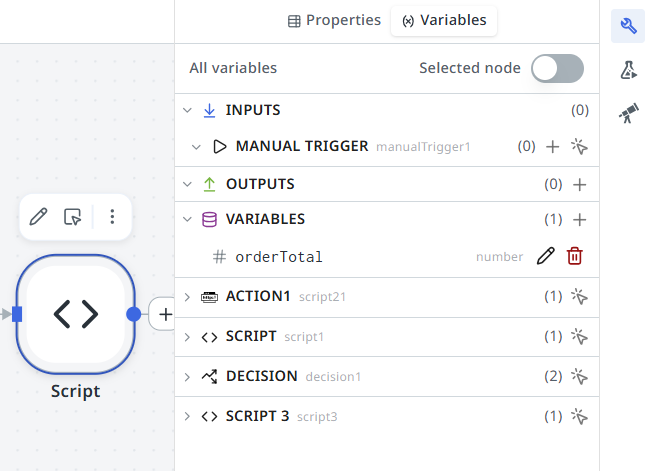Locate Manual Trigger node with pointer icon
The height and width of the screenshot is (471, 651).
coord(579,147)
